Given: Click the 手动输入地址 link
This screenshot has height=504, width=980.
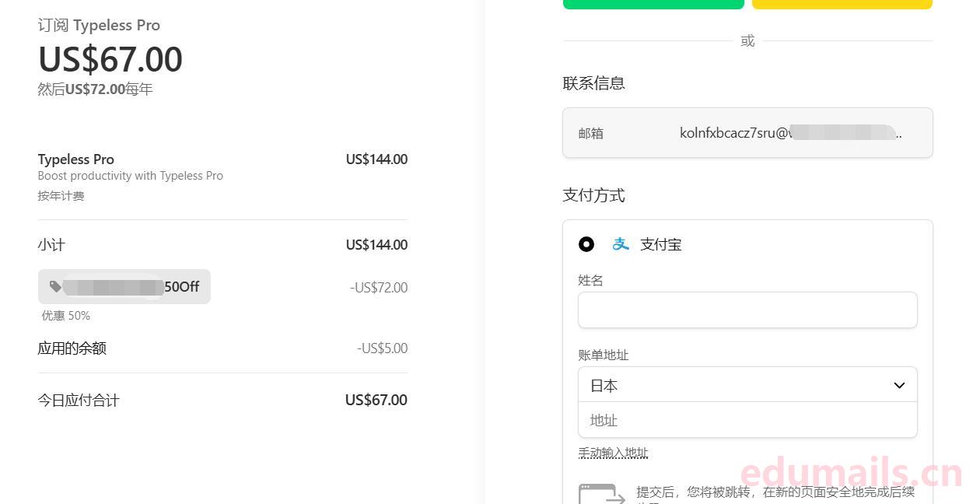Looking at the screenshot, I should point(613,453).
